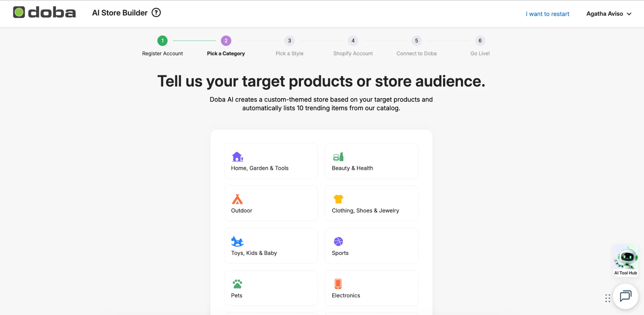Click the house icon for Home, Garden & Tools
This screenshot has height=315, width=644.
237,157
